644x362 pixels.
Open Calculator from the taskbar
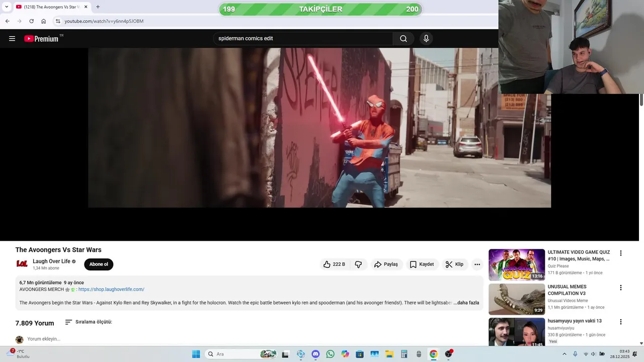[404, 354]
